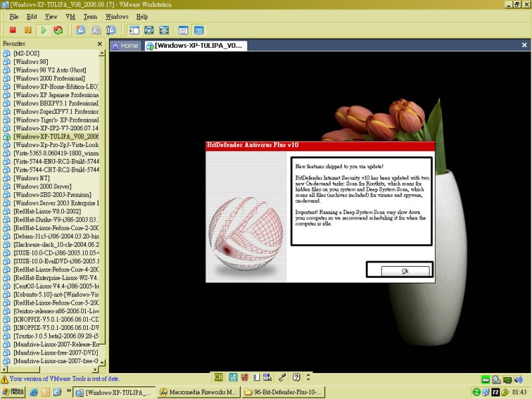Image resolution: width=532 pixels, height=399 pixels.
Task: Click the teal input method icon on IME bar
Action: coord(233,377)
